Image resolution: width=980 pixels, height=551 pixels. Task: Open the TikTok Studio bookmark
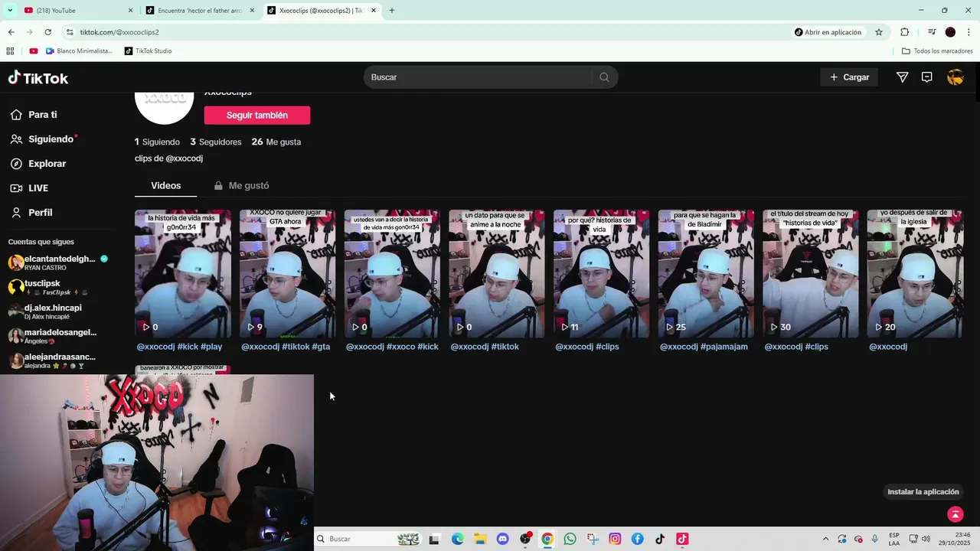coord(149,51)
